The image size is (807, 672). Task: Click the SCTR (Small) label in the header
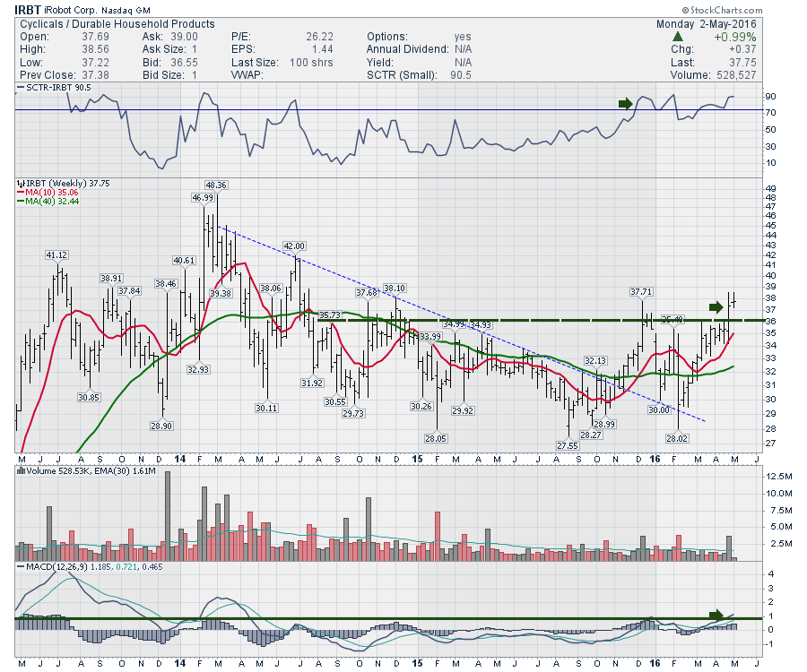[x=402, y=75]
